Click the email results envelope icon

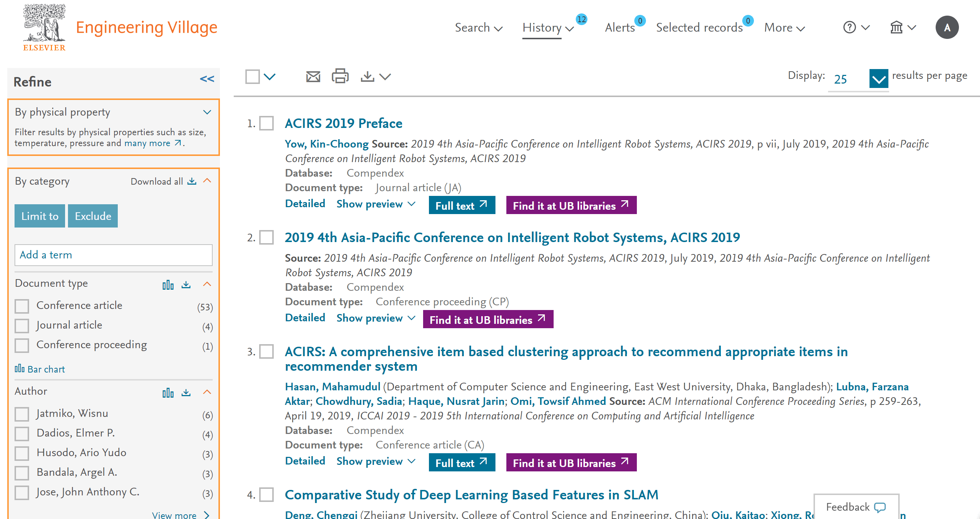coord(313,76)
